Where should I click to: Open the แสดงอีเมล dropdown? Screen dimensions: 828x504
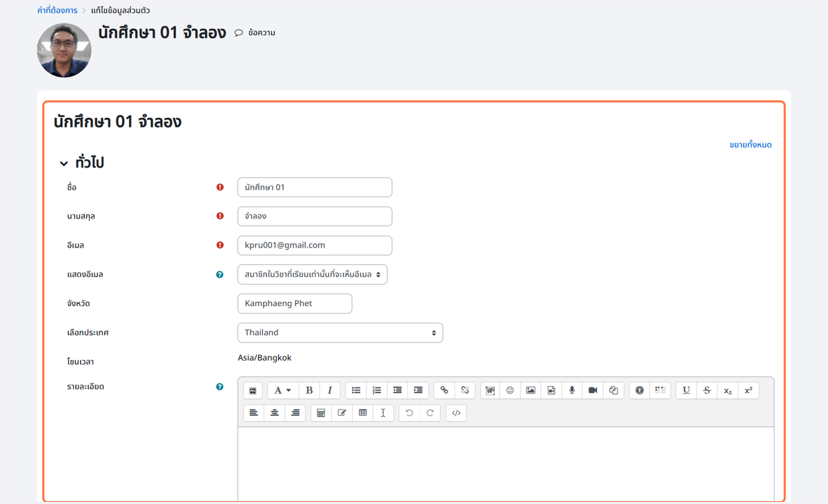313,274
